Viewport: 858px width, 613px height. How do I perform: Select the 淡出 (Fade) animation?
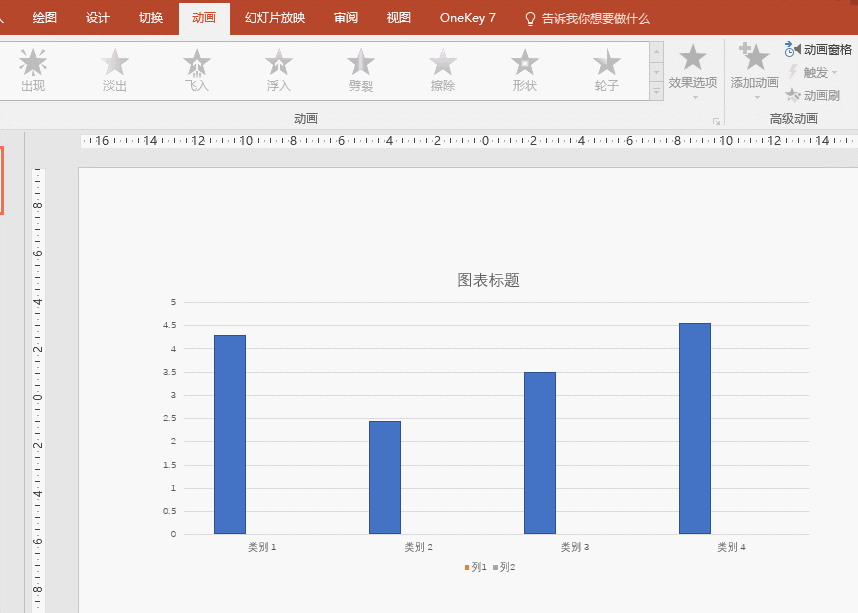pos(115,70)
